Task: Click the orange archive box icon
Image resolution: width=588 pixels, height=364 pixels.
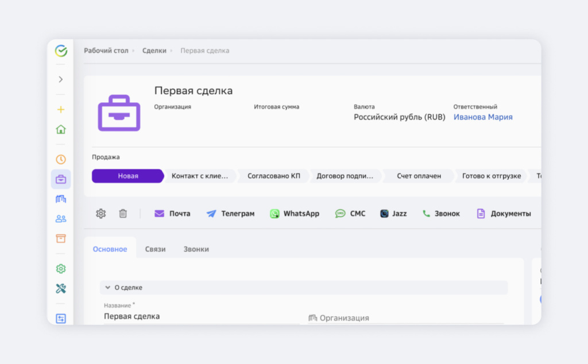Action: (x=61, y=238)
